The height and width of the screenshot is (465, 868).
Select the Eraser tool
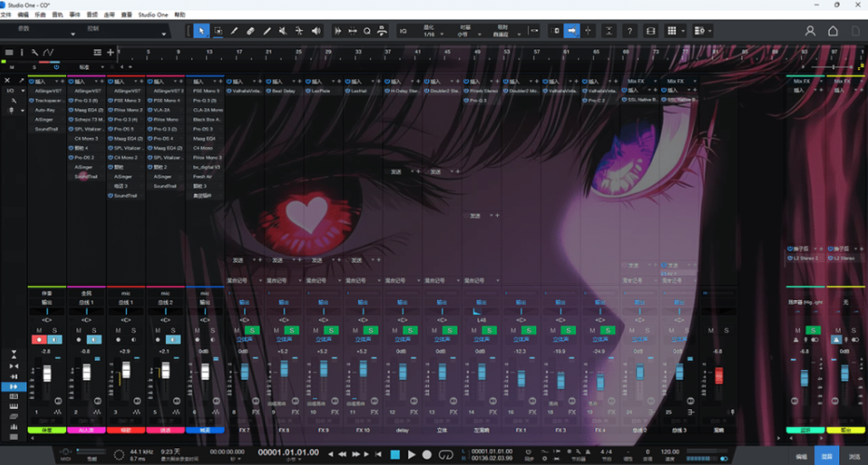coord(251,31)
